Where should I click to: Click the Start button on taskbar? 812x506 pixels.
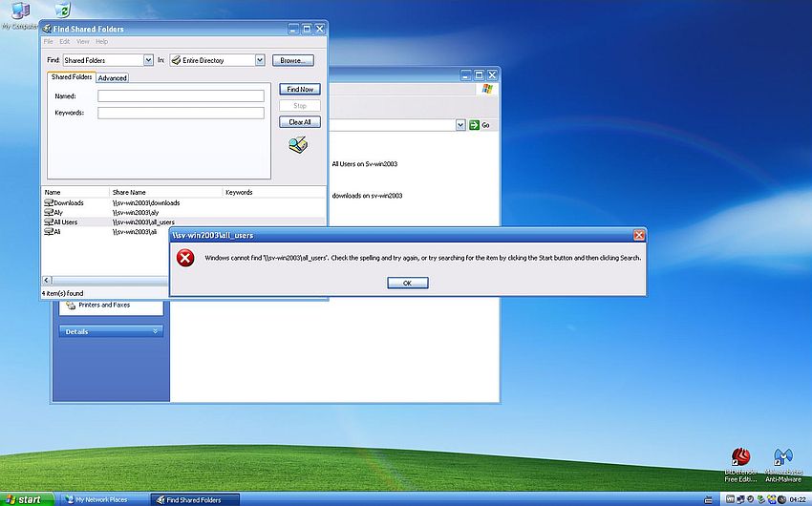click(23, 499)
